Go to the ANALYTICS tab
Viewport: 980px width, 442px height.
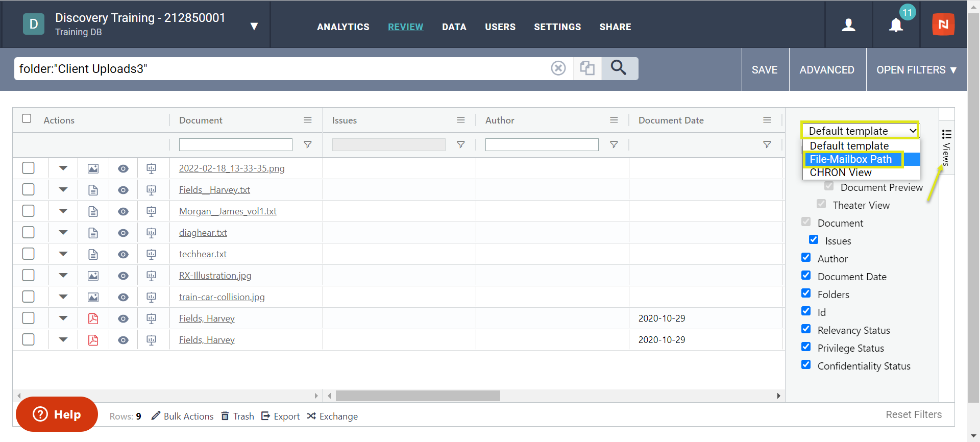343,27
